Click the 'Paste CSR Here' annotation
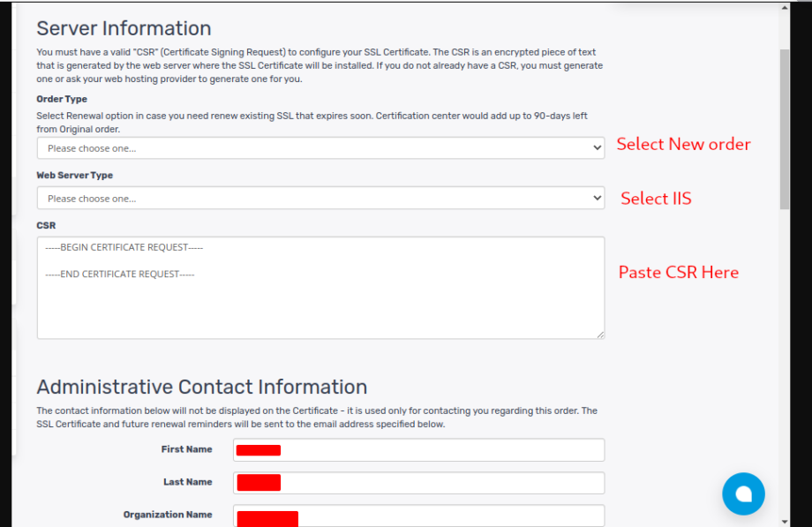Screen dimensions: 812x527 [x=678, y=273]
